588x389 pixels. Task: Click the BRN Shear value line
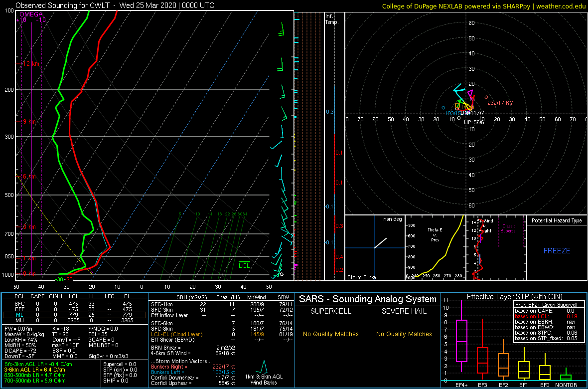(x=193, y=348)
